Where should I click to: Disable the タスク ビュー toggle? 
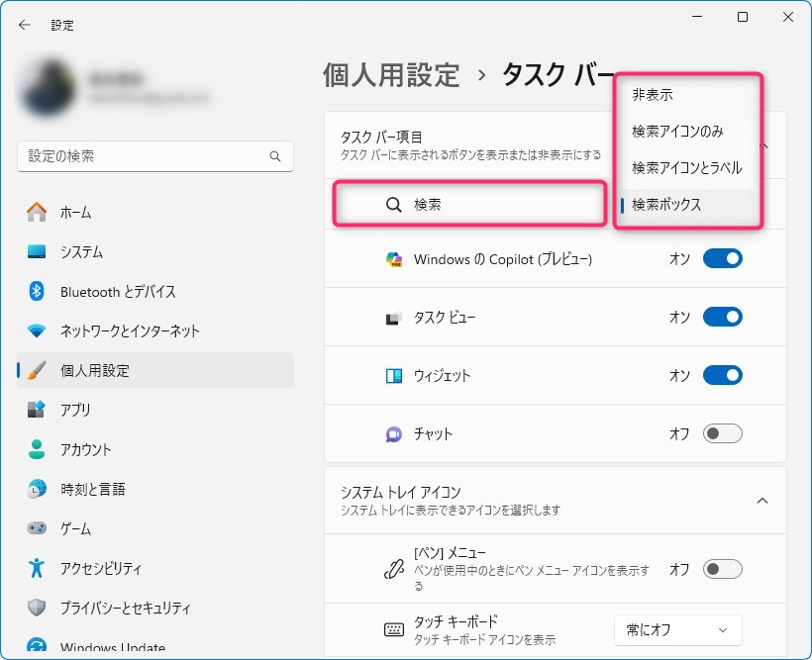(x=722, y=318)
